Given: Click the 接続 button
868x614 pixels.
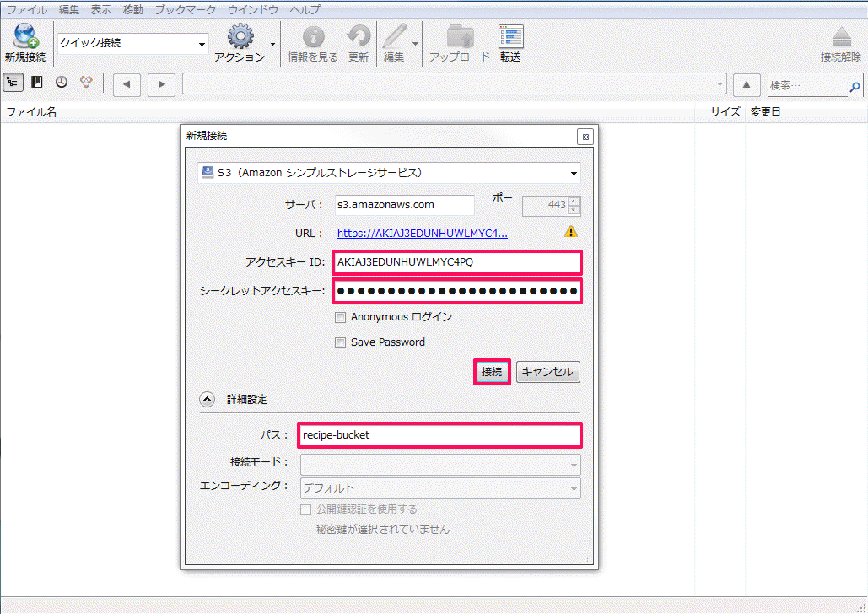Looking at the screenshot, I should point(492,372).
